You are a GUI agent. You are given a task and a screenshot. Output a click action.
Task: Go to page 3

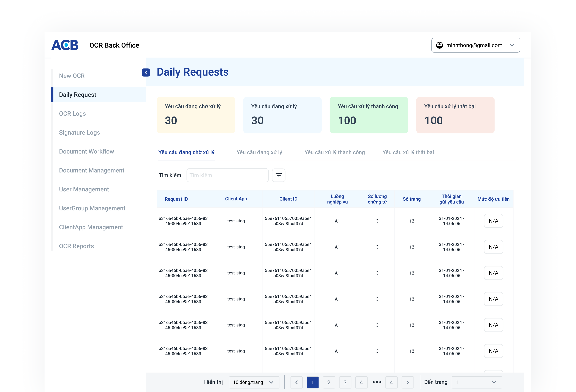point(345,382)
